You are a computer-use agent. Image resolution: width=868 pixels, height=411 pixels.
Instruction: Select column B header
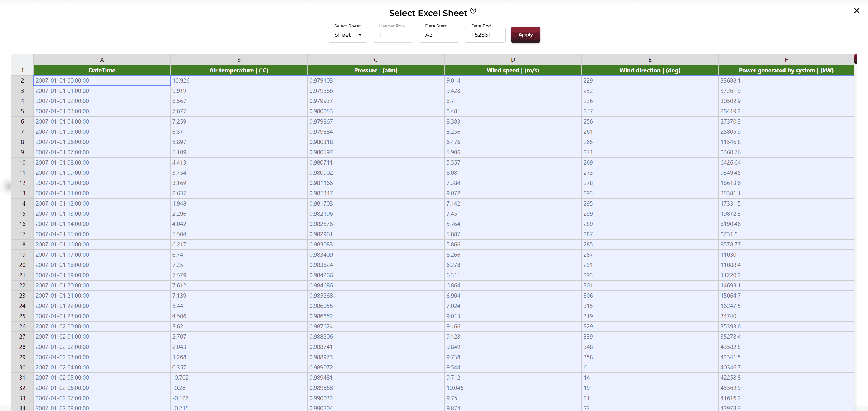[x=239, y=60]
